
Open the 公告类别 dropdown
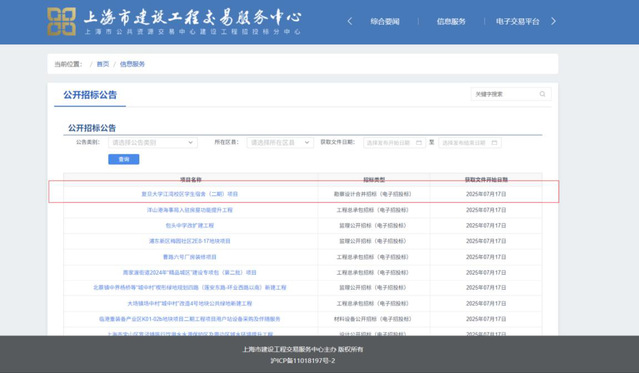153,143
